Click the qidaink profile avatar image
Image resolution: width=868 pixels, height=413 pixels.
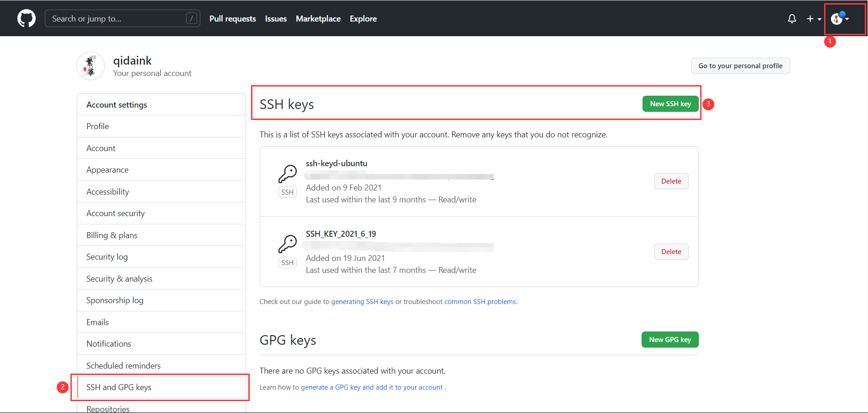tap(91, 66)
